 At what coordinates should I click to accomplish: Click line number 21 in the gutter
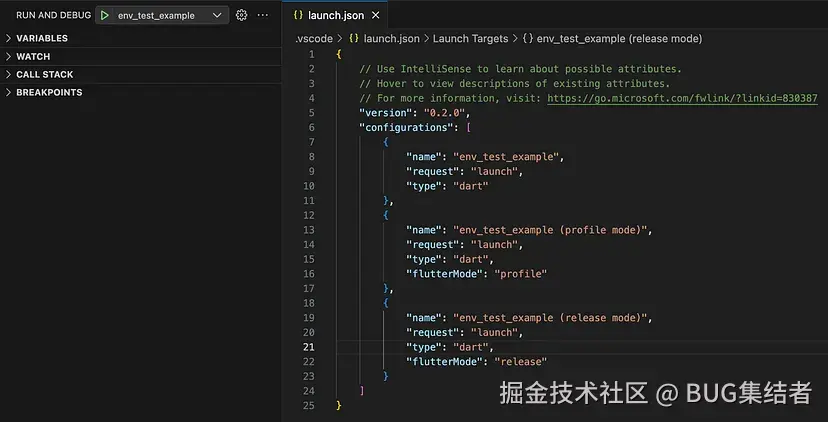[308, 347]
